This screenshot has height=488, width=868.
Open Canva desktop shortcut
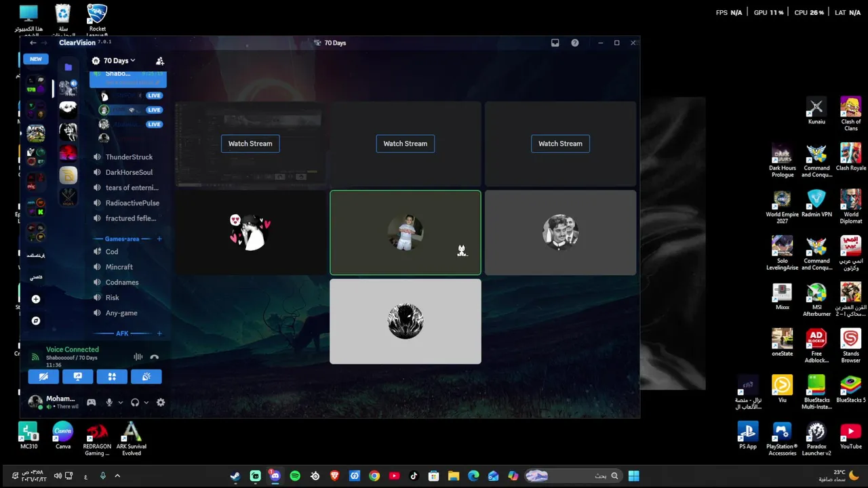pos(63,435)
